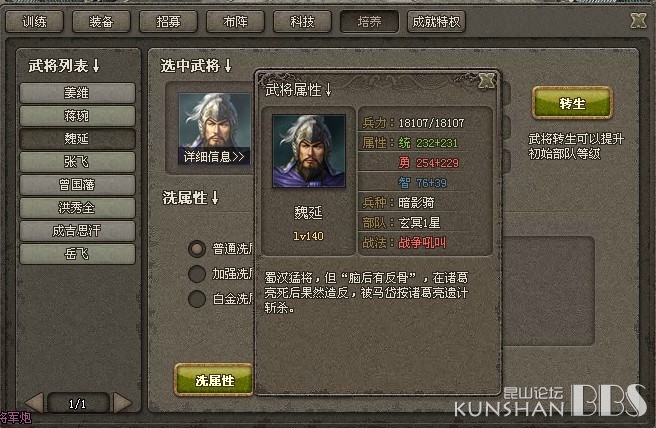656x428 pixels.
Task: Open 详细信息 on selected general portrait
Action: tap(214, 156)
